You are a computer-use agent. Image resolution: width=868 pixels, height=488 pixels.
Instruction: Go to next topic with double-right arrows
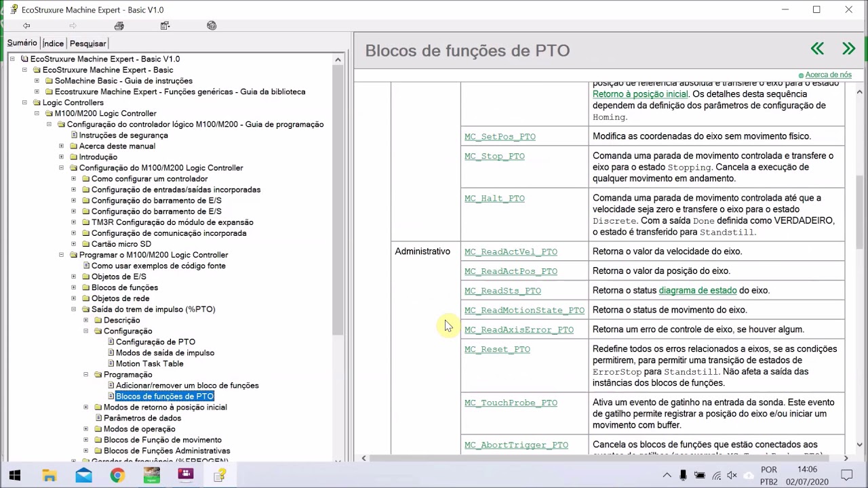tap(848, 49)
